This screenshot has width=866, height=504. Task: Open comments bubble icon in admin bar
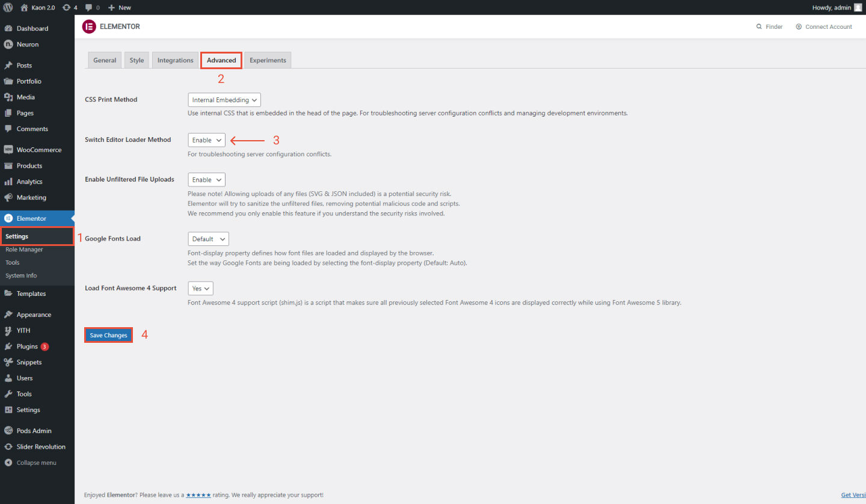(x=89, y=7)
